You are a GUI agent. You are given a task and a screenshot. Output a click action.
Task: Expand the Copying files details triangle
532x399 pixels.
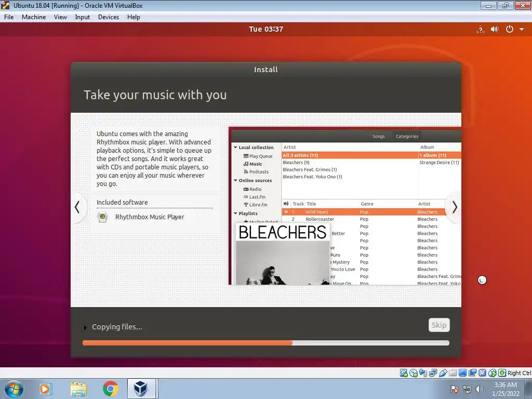click(x=85, y=327)
